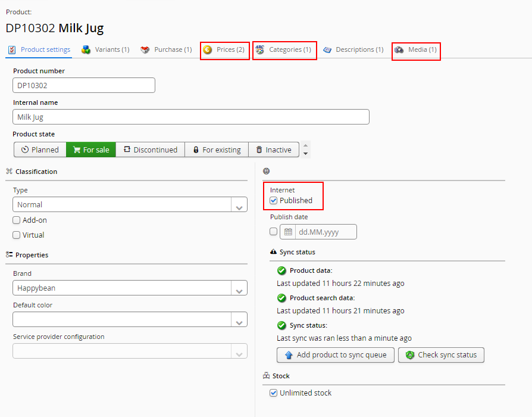Click the Prices tab coin icon
This screenshot has width=532, height=417.
(x=208, y=50)
